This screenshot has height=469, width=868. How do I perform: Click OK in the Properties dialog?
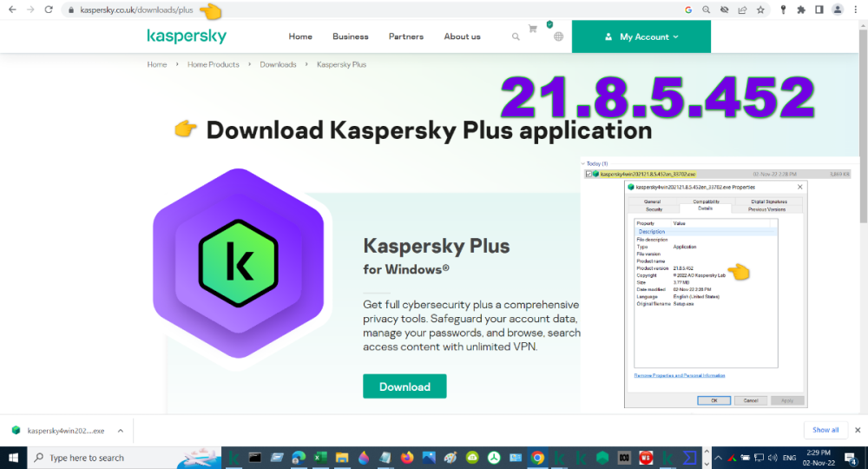tap(713, 400)
